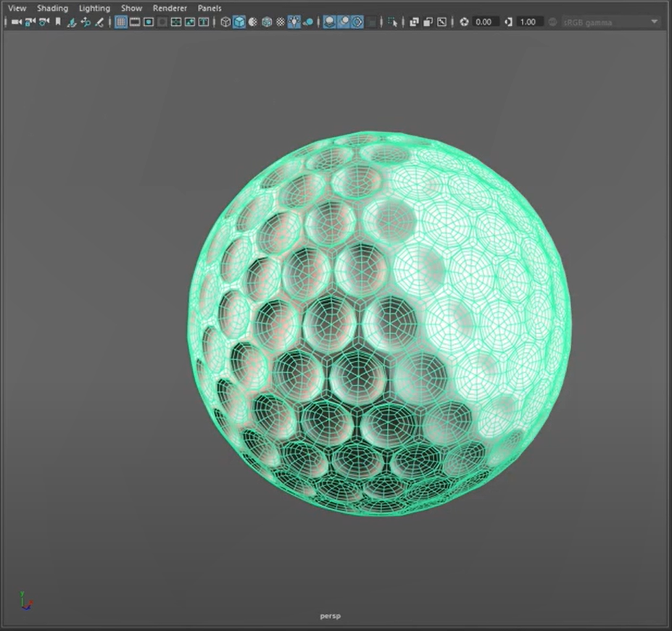Expand the Panels menu
This screenshot has width=672, height=631.
pyautogui.click(x=210, y=8)
